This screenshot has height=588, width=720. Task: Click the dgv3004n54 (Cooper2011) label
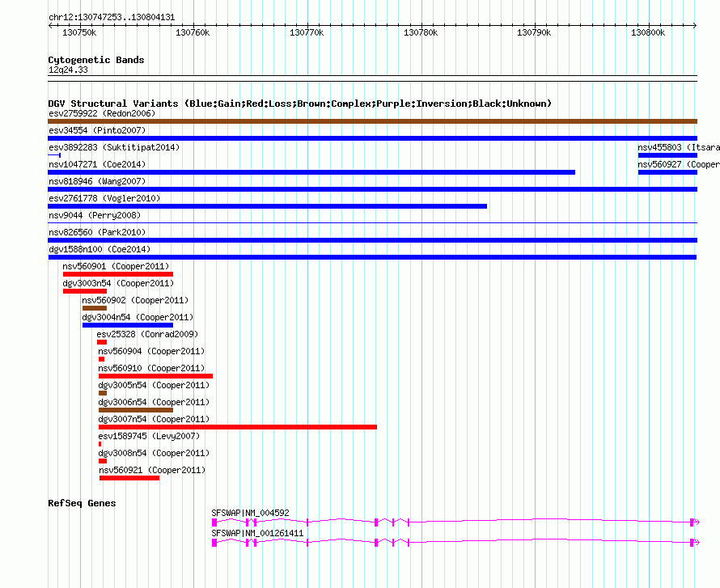pos(138,317)
